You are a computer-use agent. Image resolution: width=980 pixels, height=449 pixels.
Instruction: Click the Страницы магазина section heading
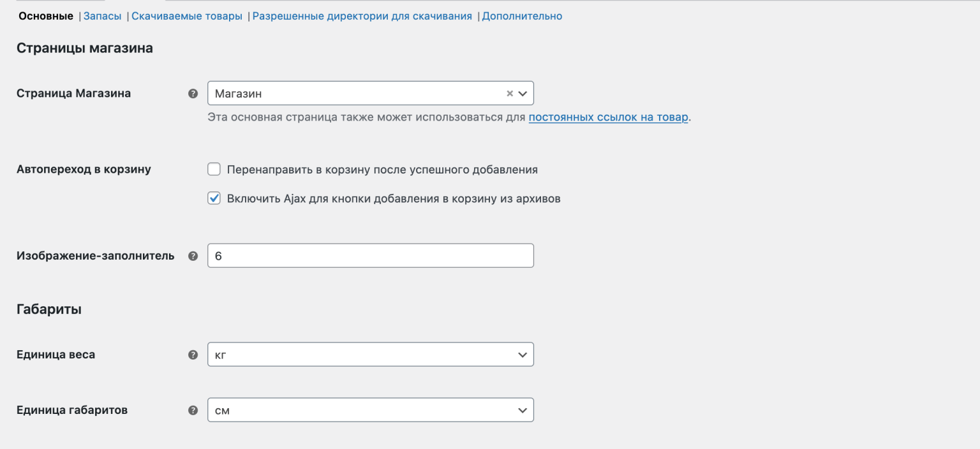coord(85,47)
